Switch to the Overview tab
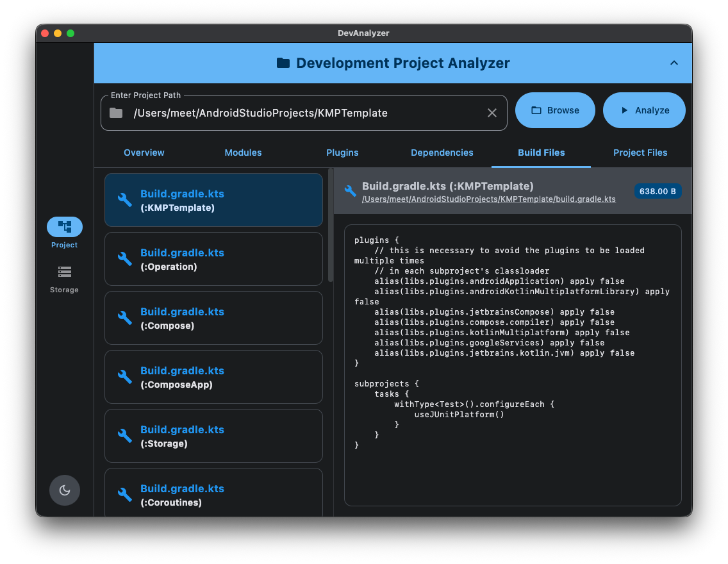728x564 pixels. (x=144, y=153)
